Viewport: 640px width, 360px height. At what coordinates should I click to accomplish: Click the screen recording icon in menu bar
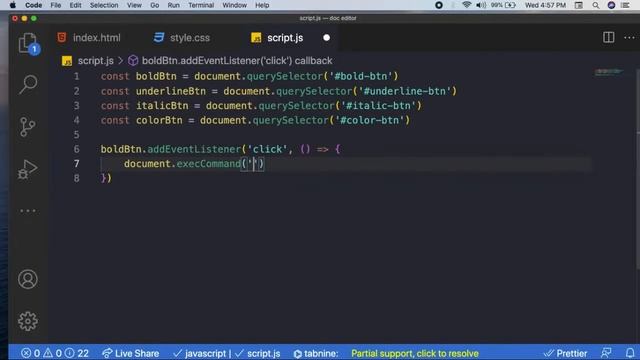click(x=439, y=5)
